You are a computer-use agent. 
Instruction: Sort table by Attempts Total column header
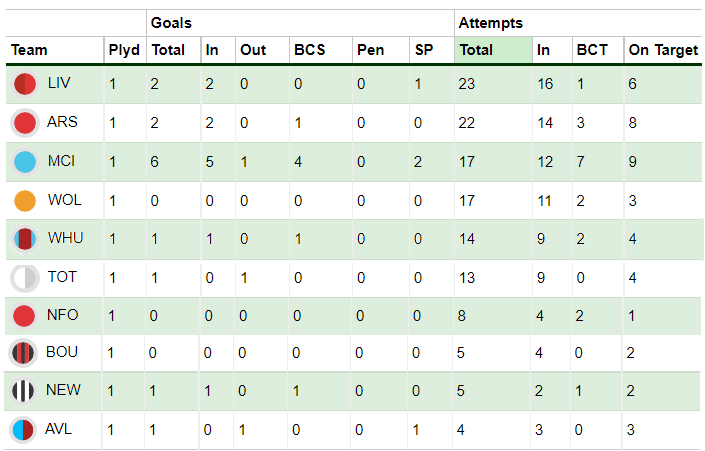(476, 50)
